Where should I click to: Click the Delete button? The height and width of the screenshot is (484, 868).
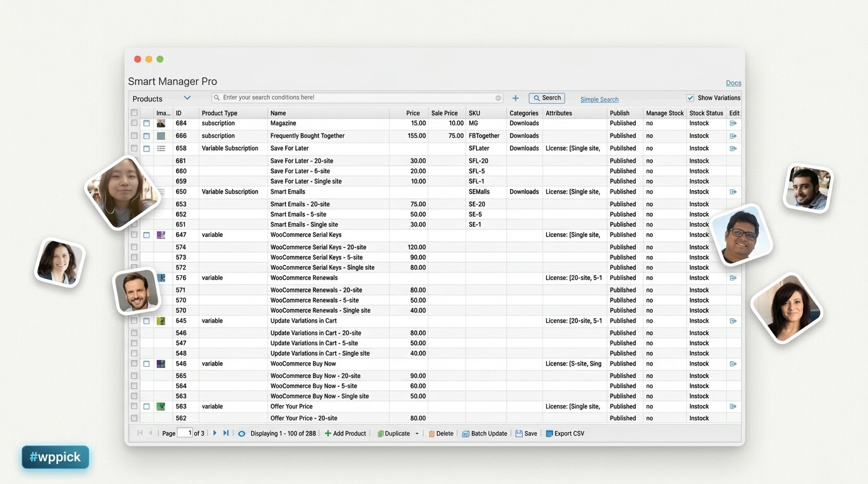pyautogui.click(x=440, y=434)
